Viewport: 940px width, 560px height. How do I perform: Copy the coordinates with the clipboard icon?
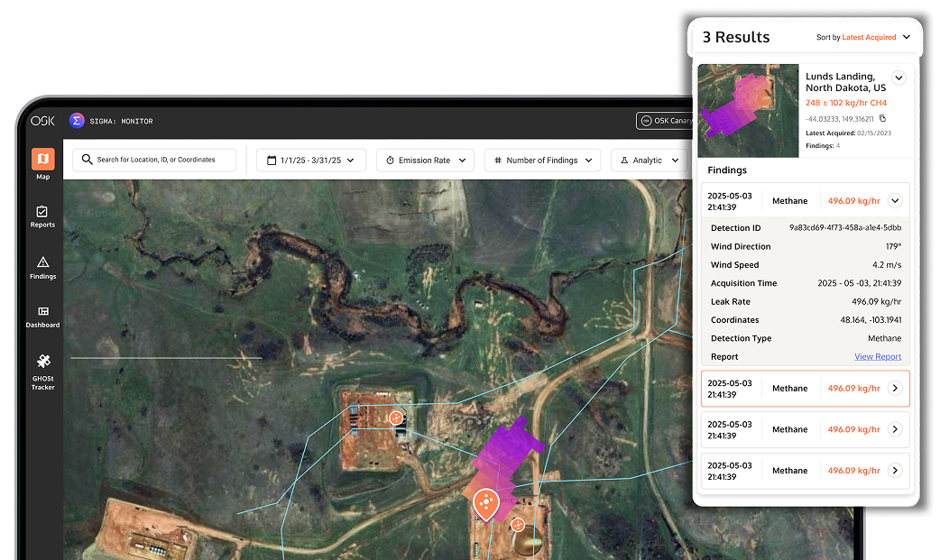882,119
